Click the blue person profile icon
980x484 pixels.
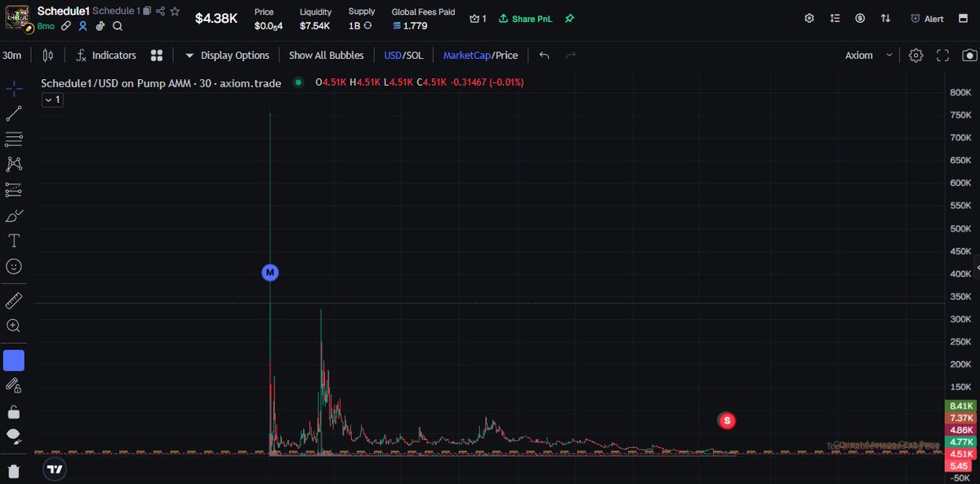[x=83, y=26]
